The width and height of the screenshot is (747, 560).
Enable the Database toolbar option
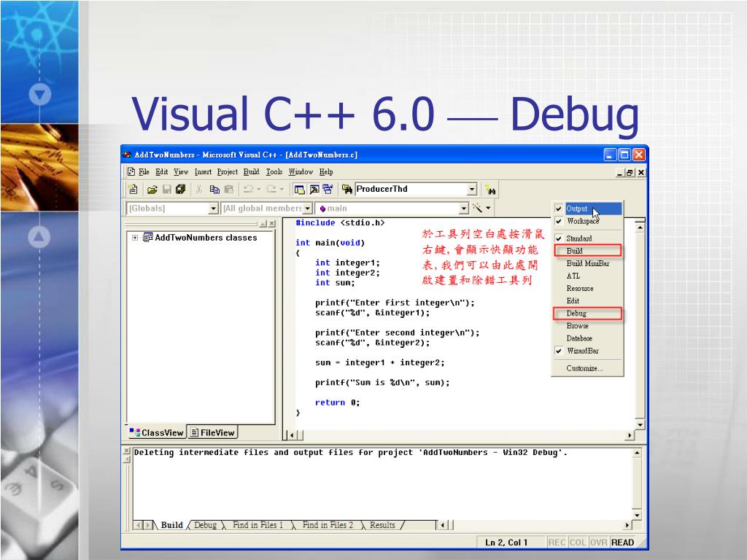click(x=587, y=338)
